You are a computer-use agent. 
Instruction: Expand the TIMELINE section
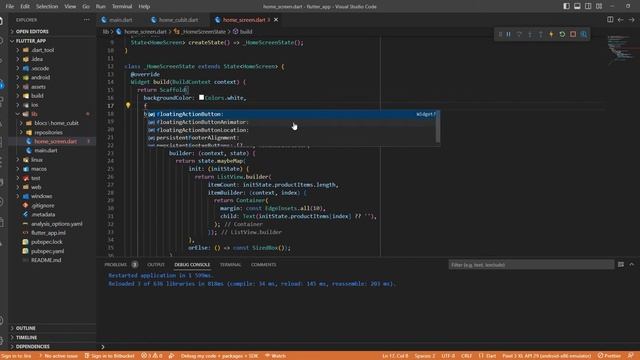52,338
